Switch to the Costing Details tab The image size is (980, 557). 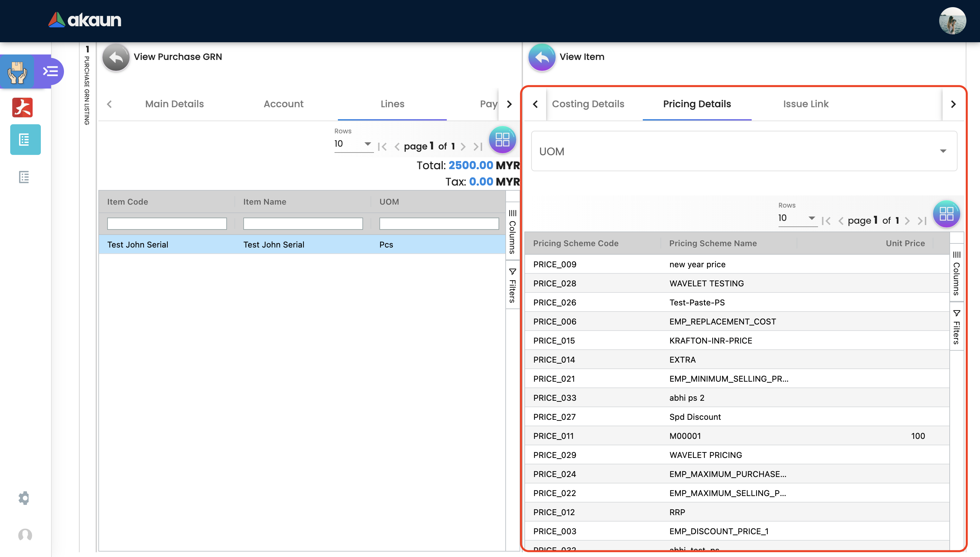click(588, 104)
